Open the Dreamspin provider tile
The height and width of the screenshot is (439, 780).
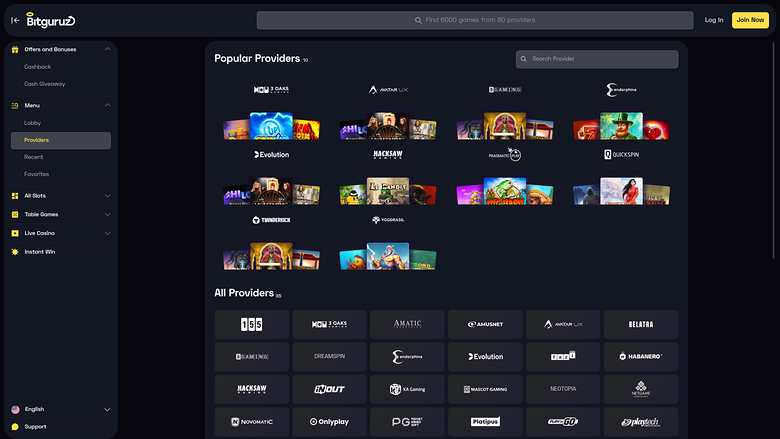[x=329, y=356]
